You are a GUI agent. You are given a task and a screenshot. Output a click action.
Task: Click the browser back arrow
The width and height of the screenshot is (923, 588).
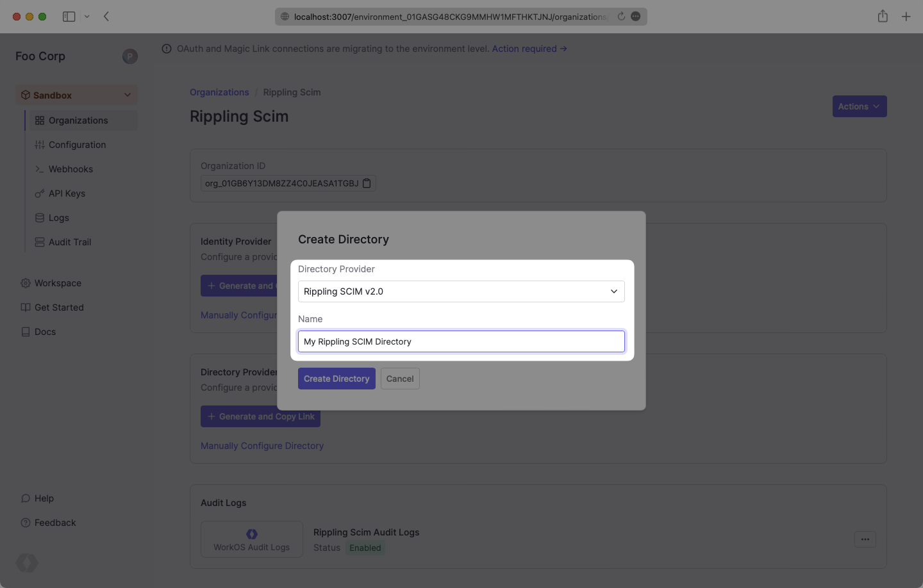pos(106,17)
